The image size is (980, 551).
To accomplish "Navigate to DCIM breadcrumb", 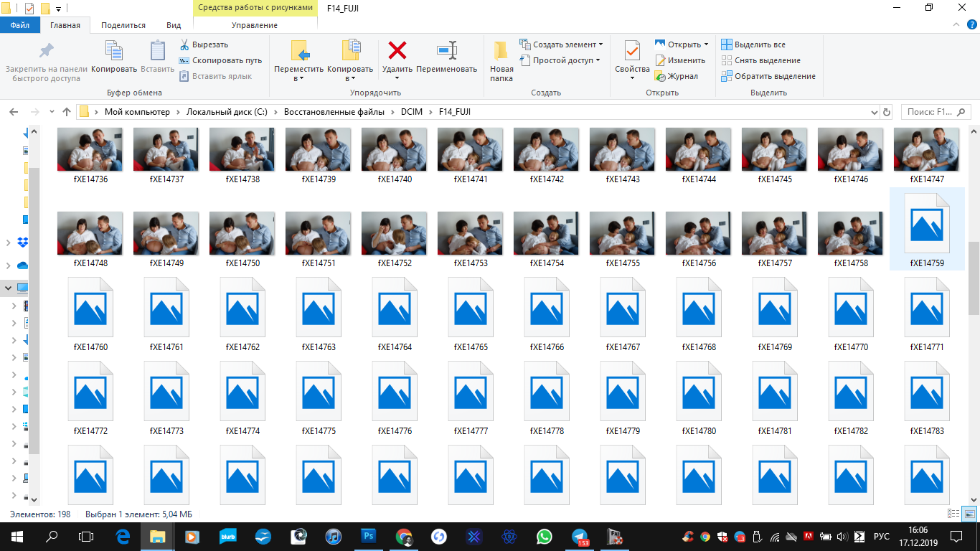I will click(413, 112).
